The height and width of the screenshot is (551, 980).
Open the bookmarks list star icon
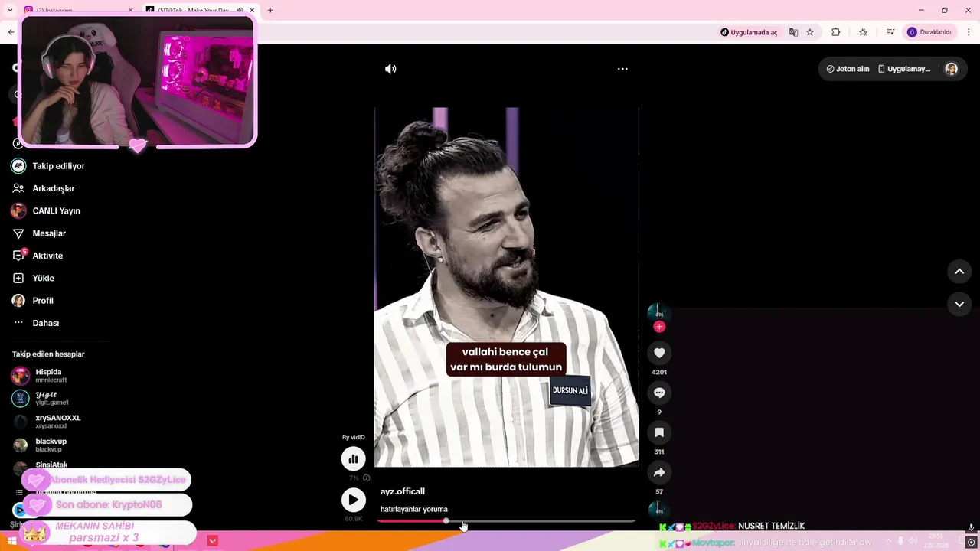coord(863,32)
